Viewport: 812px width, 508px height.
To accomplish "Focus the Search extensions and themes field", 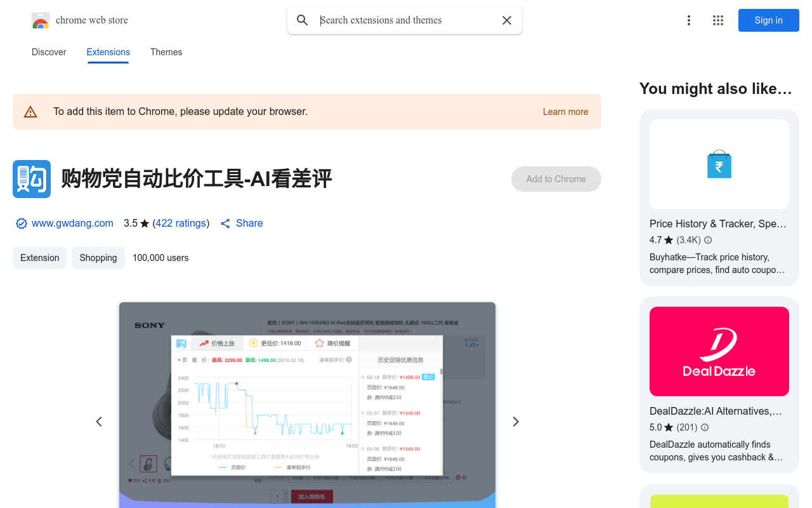I will [x=406, y=20].
